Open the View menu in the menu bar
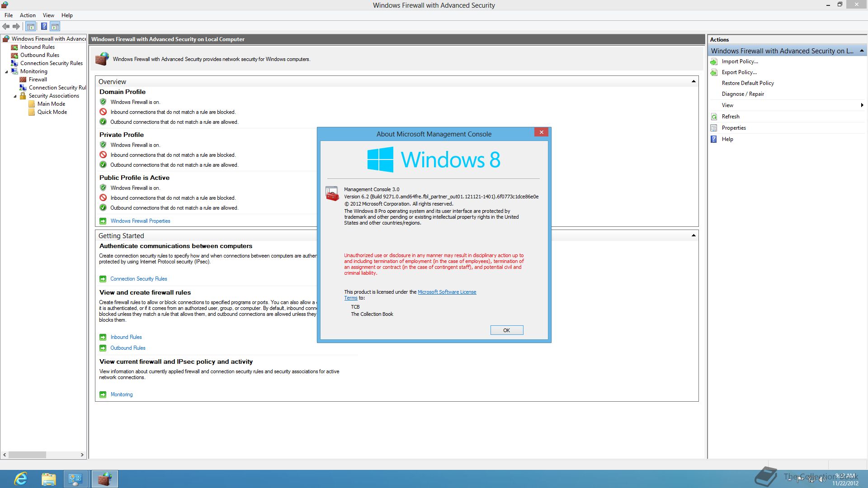The width and height of the screenshot is (868, 488). 48,15
